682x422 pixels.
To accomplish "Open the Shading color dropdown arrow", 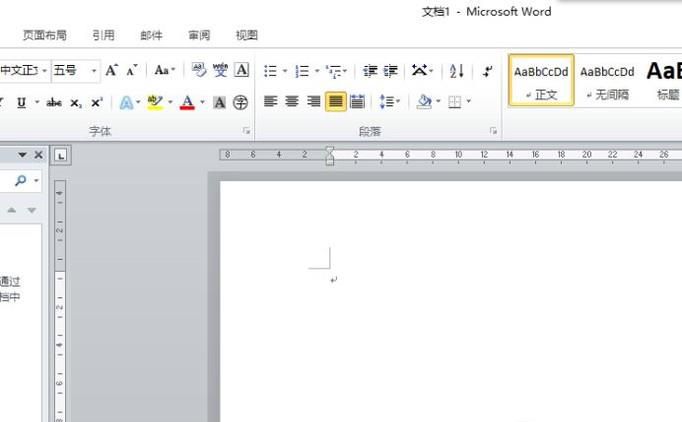I will [438, 102].
